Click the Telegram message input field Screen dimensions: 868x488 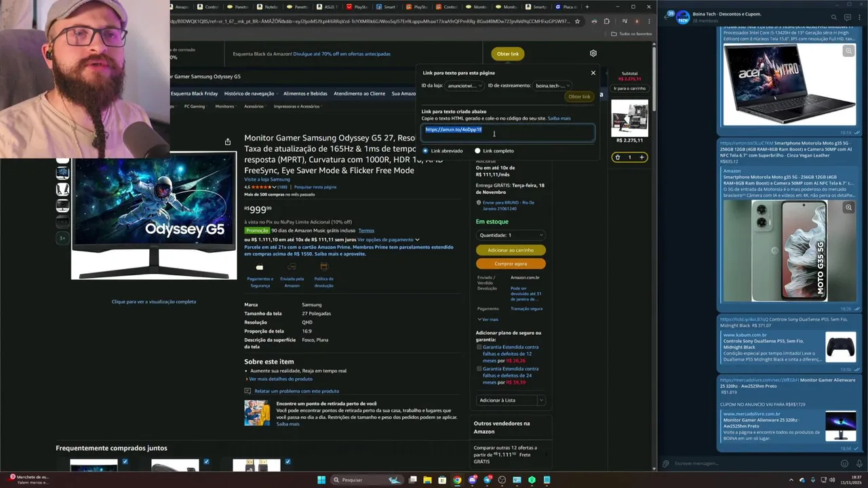753,464
